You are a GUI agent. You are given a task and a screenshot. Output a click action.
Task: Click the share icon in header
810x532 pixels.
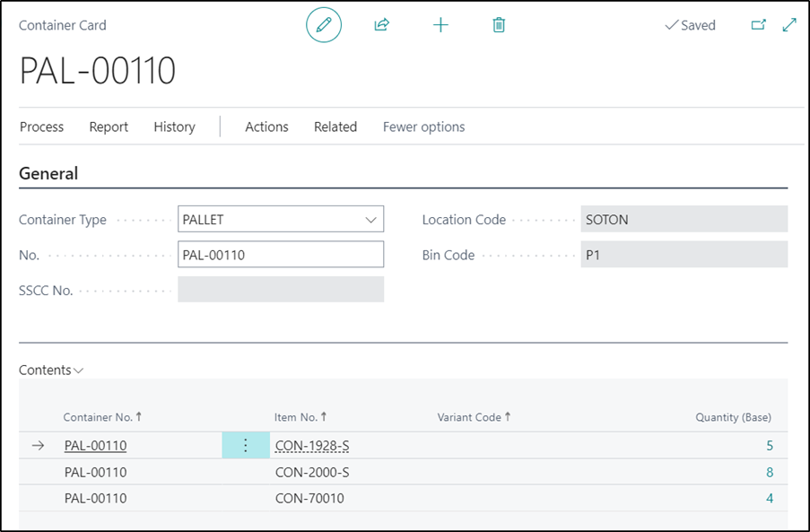(x=382, y=25)
